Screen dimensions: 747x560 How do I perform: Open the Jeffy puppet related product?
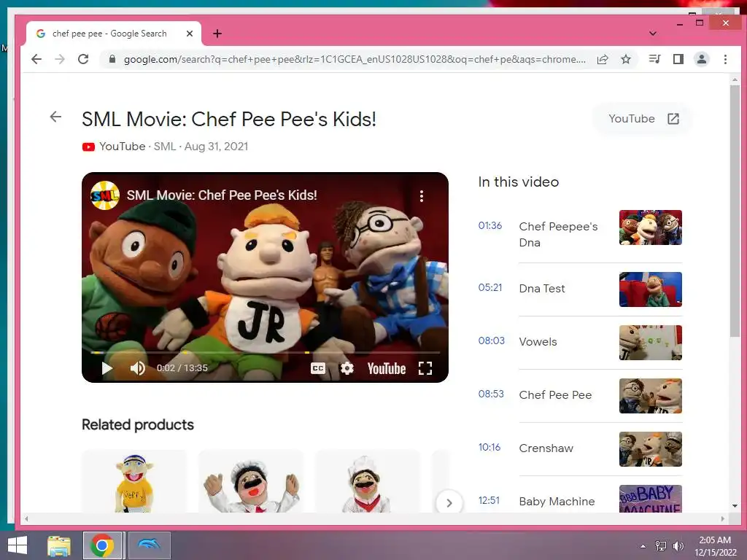pyautogui.click(x=134, y=482)
